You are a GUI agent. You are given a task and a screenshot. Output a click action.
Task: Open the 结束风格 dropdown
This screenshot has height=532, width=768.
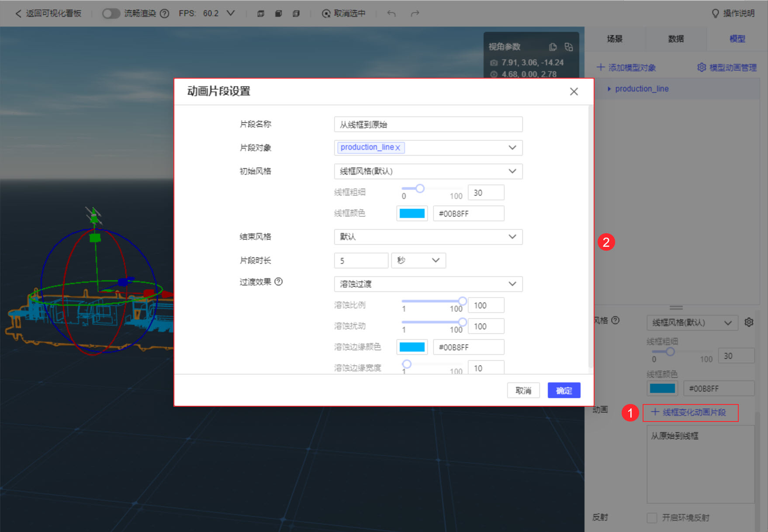pyautogui.click(x=428, y=237)
